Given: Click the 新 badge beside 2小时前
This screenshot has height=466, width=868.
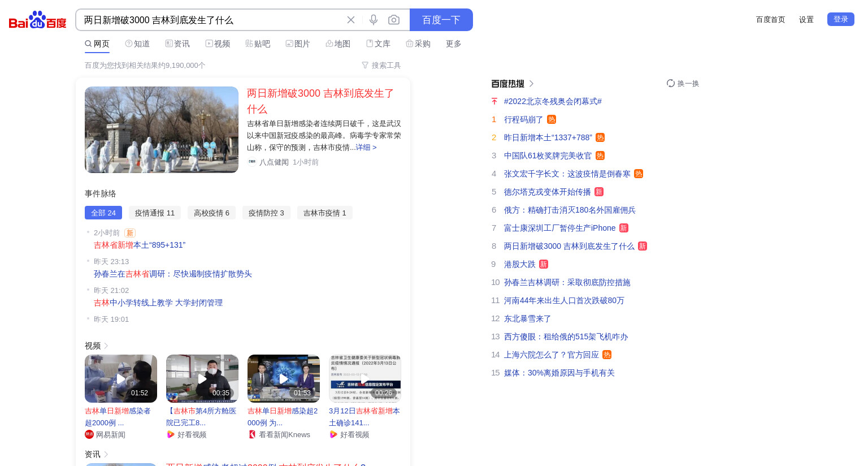Looking at the screenshot, I should 130,233.
